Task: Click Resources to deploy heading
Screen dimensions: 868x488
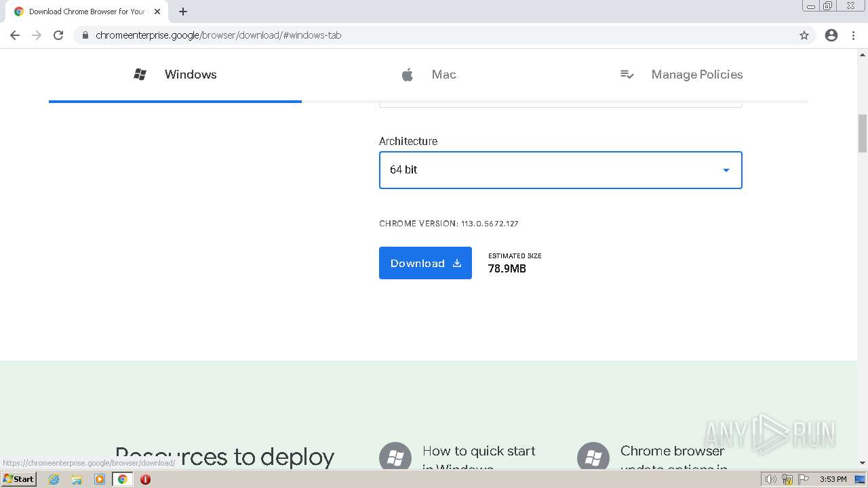Action: pyautogui.click(x=224, y=457)
